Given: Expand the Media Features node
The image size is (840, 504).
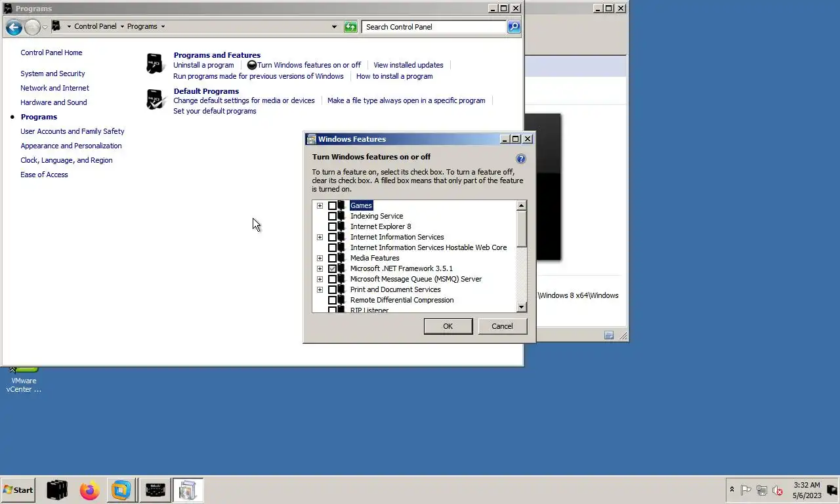Looking at the screenshot, I should (320, 258).
